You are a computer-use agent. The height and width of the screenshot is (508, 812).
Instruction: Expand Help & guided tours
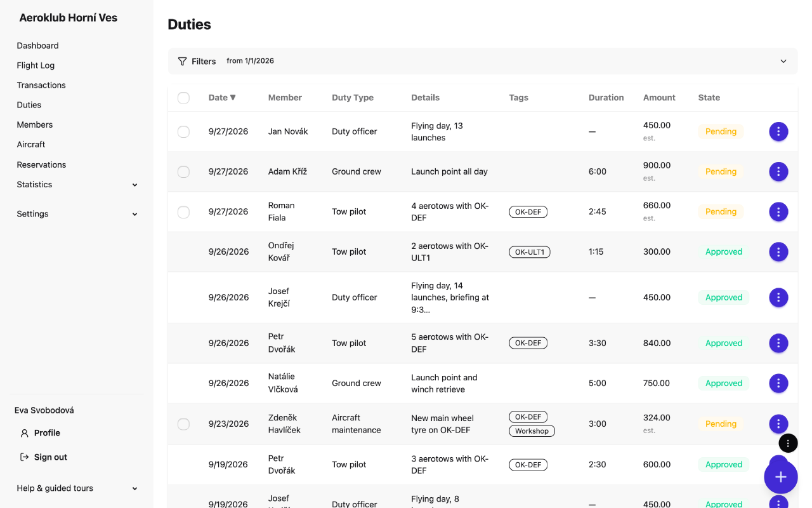pyautogui.click(x=77, y=488)
